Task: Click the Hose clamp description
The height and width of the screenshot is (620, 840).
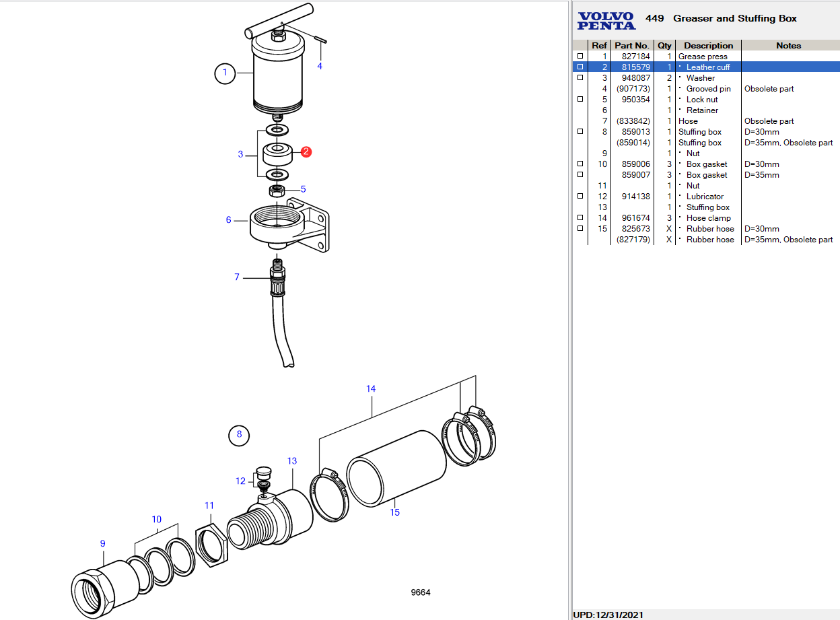Action: coord(709,218)
